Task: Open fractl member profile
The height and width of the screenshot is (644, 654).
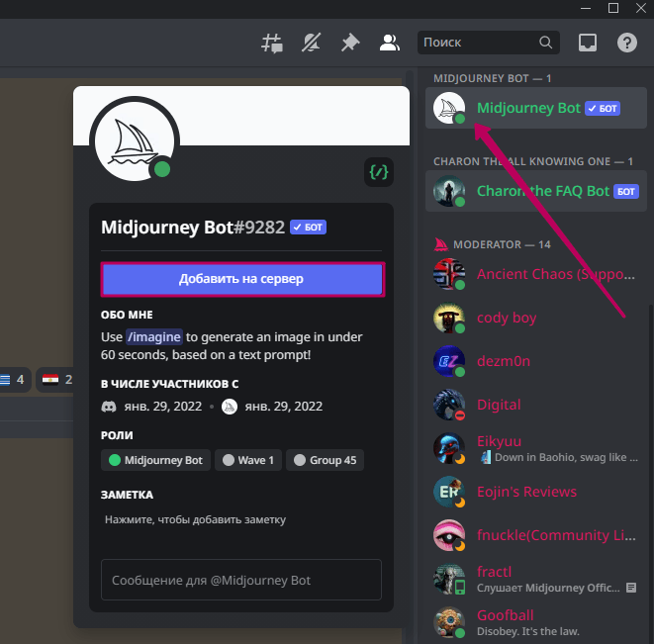Action: [536, 579]
